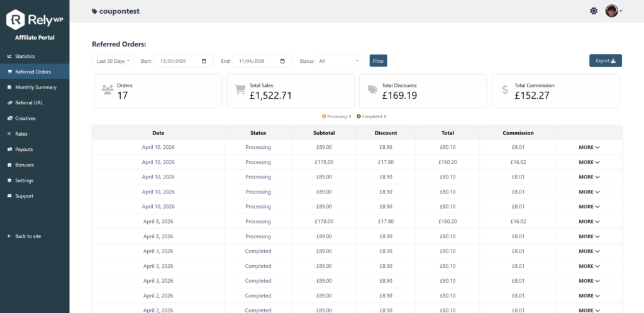The height and width of the screenshot is (313, 644).
Task: Click the Statistics chart icon in sidebar
Action: [9, 56]
